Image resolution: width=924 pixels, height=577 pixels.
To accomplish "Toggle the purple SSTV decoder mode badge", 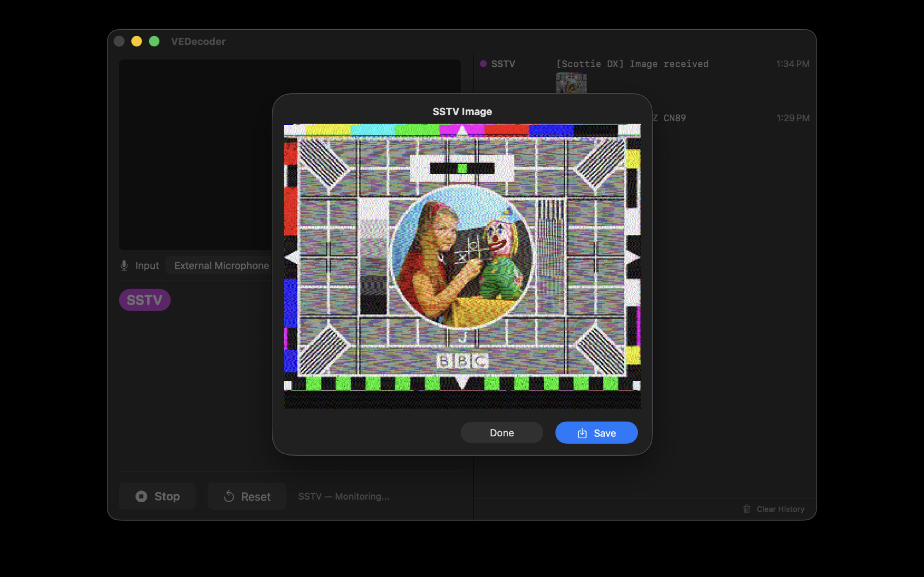I will point(144,300).
